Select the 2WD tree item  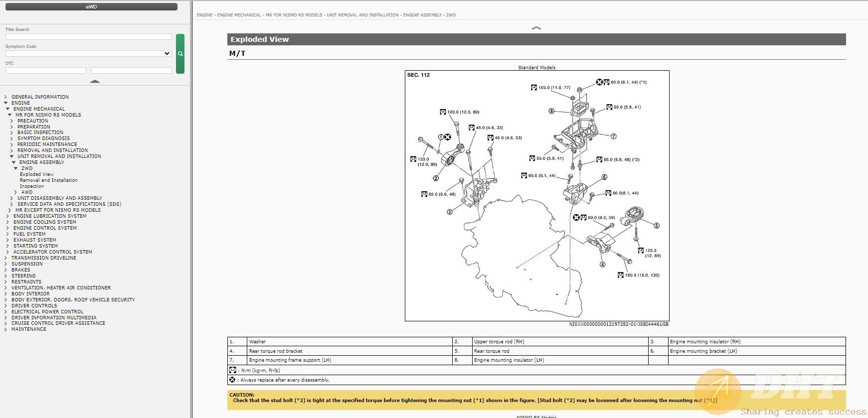pos(27,168)
